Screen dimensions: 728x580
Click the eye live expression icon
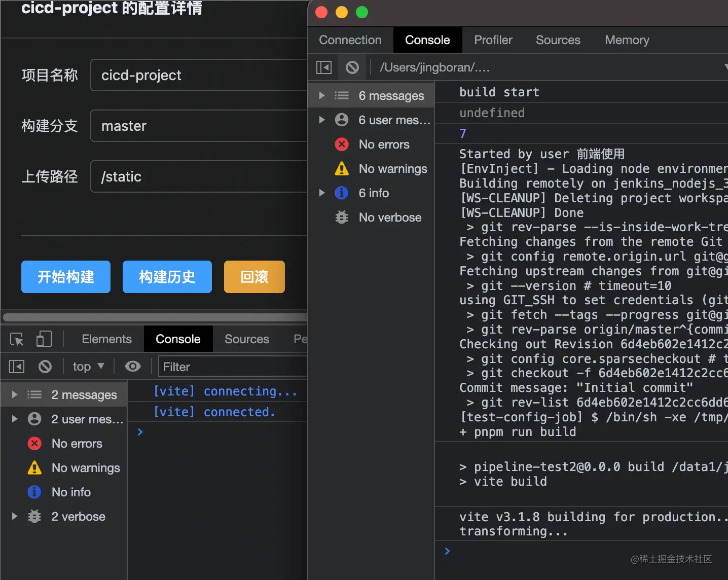tap(133, 367)
